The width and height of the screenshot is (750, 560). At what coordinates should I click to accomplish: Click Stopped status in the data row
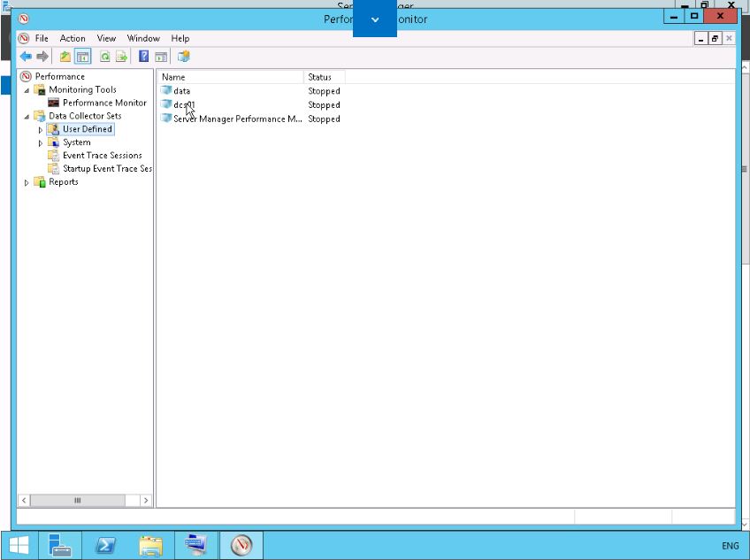(324, 91)
